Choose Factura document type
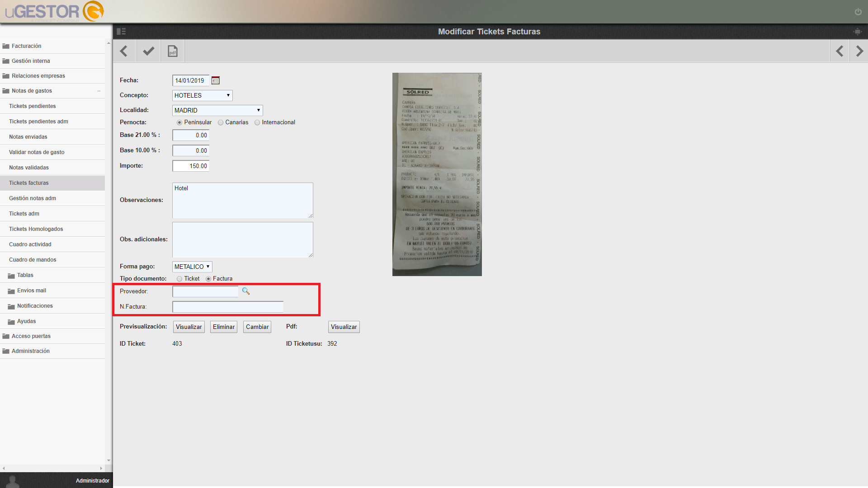This screenshot has height=488, width=868. [x=208, y=279]
